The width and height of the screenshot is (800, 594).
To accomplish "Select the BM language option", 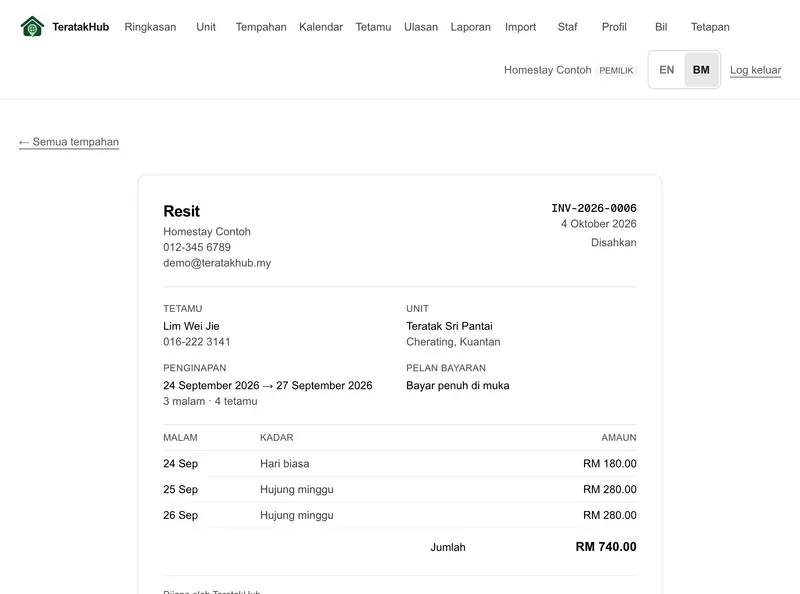I will tap(701, 70).
